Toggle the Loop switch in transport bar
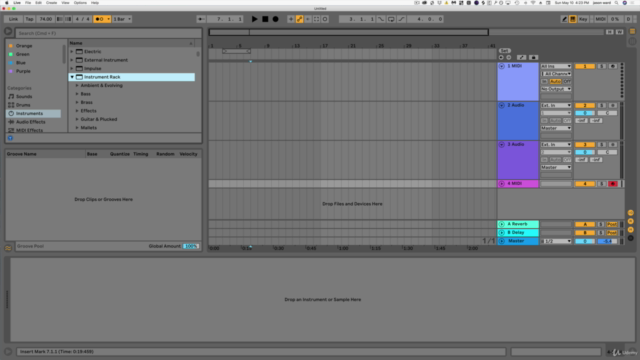Screen dimensions: 640x360 coord(391,19)
